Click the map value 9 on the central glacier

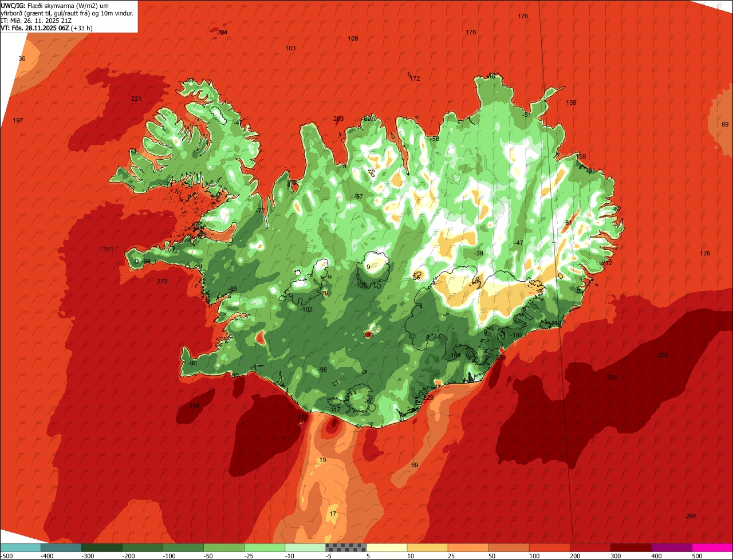(368, 267)
